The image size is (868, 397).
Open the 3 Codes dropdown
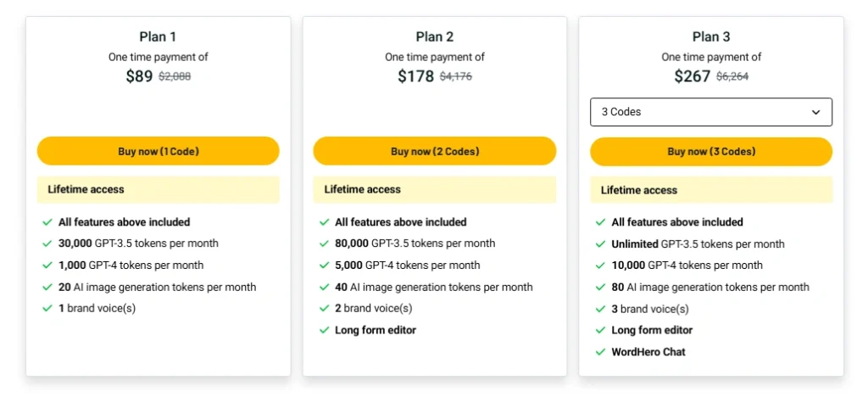pyautogui.click(x=711, y=112)
